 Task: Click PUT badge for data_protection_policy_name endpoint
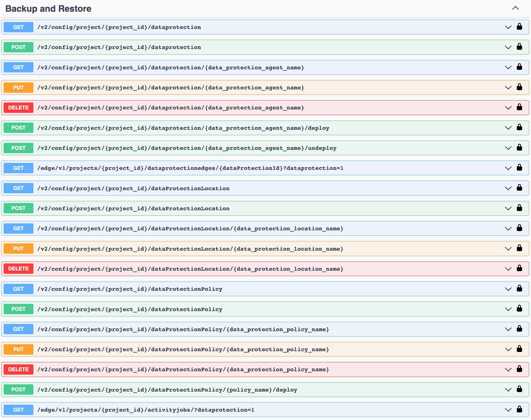point(18,349)
